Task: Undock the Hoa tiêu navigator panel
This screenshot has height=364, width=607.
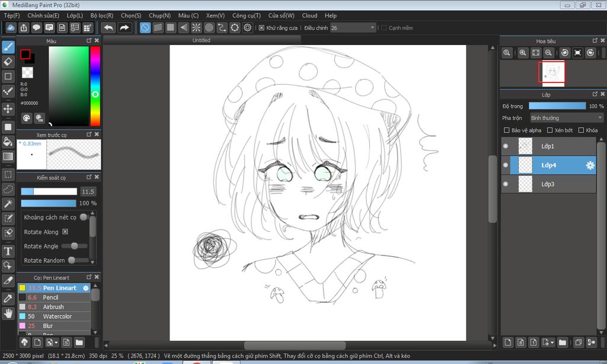Action: point(595,40)
